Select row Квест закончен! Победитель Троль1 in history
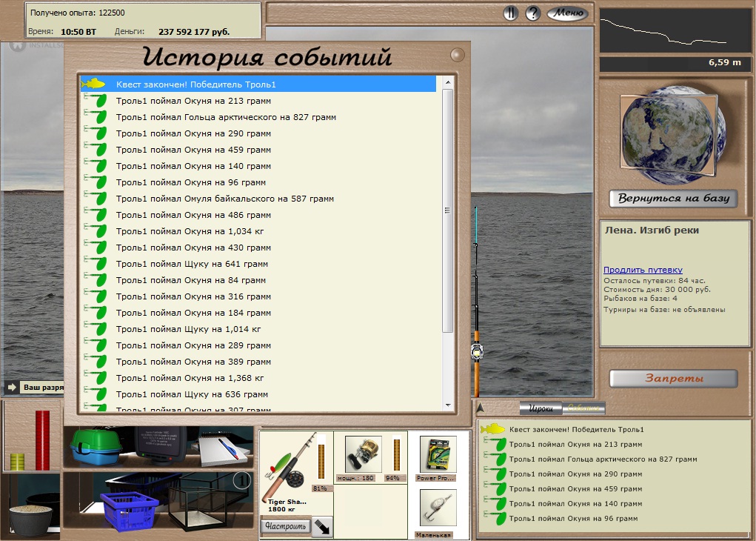756x541 pixels. coord(258,84)
